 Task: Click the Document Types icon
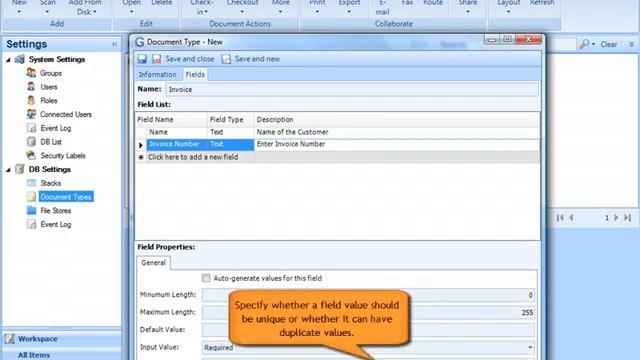pos(31,197)
